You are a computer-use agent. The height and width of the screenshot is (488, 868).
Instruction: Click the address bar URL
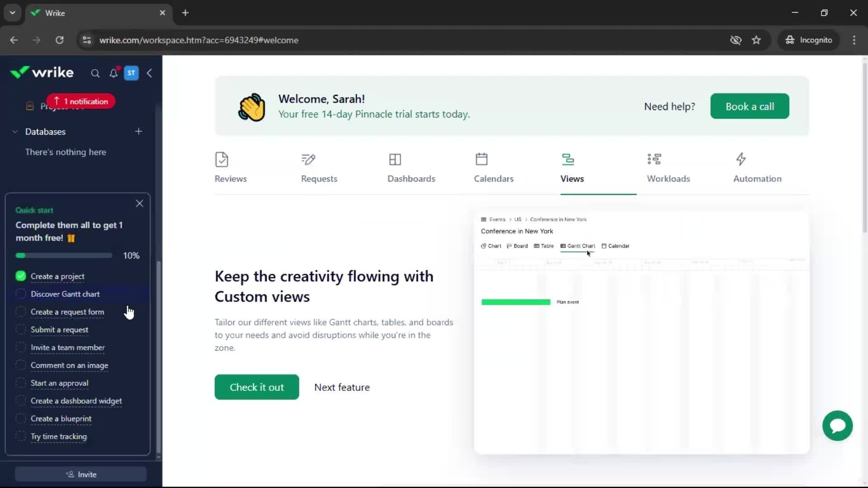coord(199,40)
